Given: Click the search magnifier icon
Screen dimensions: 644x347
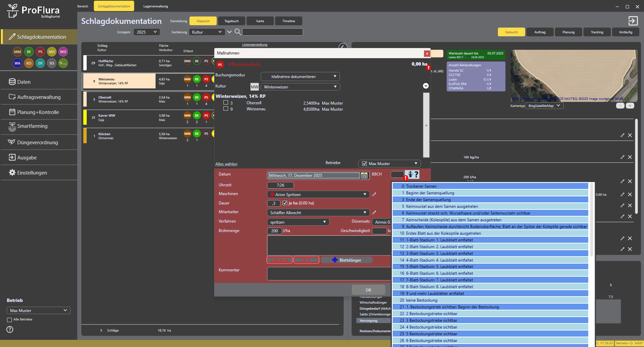Looking at the screenshot, I should click(238, 32).
